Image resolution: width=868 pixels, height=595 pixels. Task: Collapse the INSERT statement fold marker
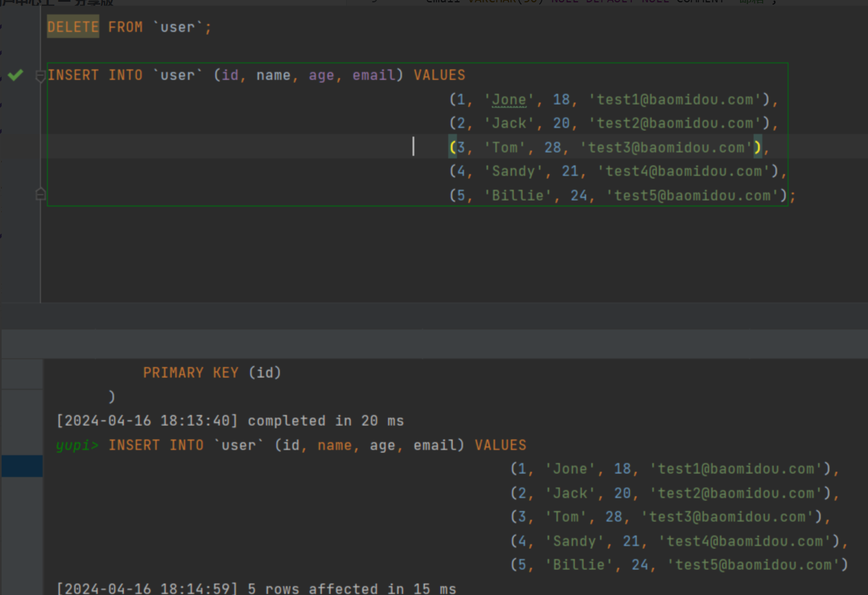40,76
